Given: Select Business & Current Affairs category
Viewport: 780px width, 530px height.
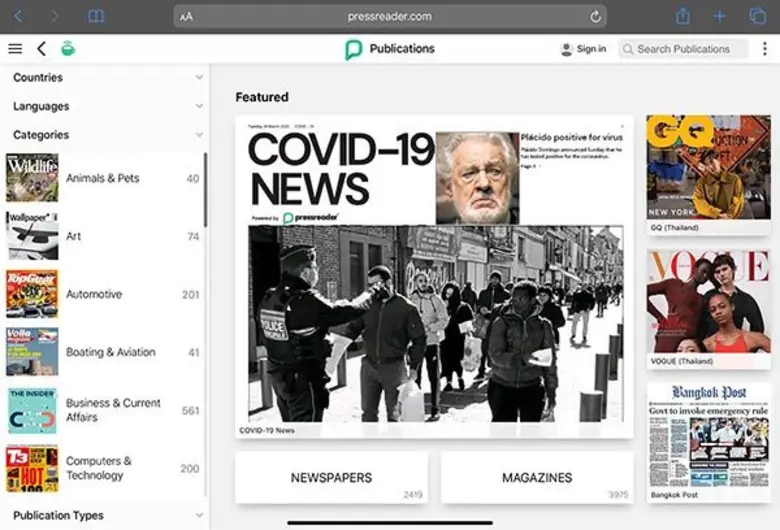Looking at the screenshot, I should [102, 410].
